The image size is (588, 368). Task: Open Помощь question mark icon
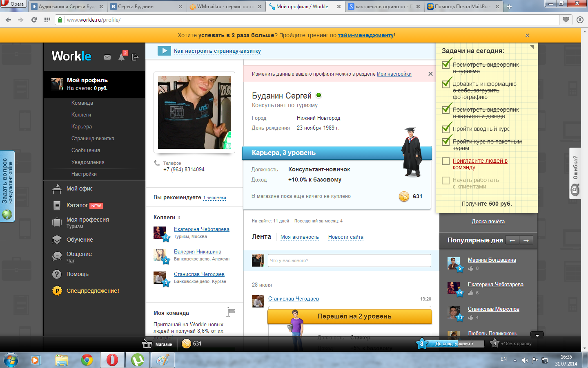pos(57,274)
